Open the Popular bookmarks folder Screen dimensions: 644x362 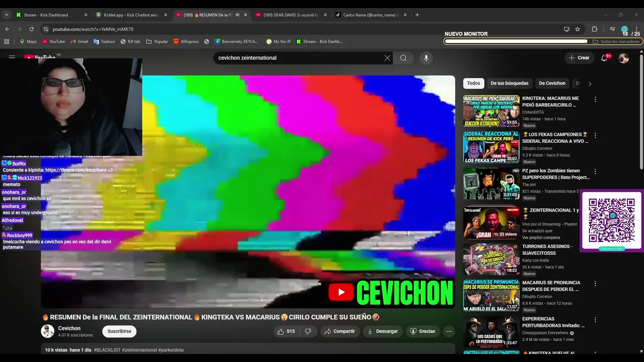point(157,42)
